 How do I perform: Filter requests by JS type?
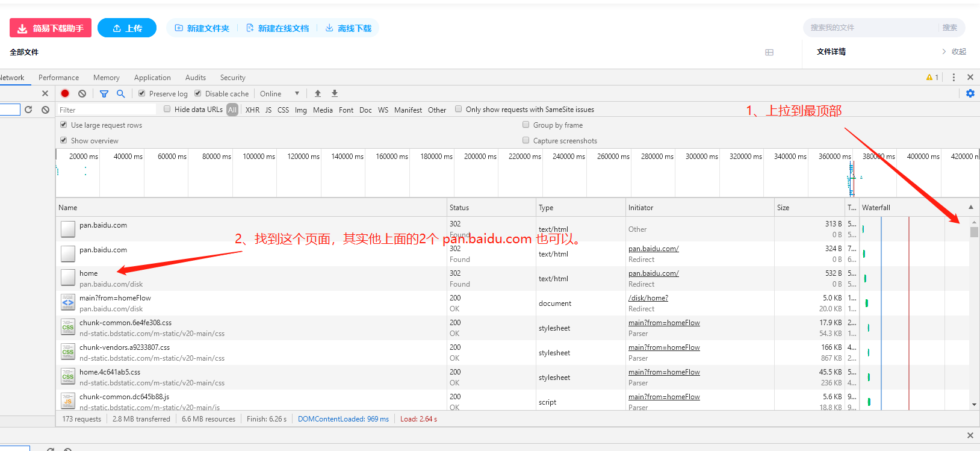coord(268,110)
